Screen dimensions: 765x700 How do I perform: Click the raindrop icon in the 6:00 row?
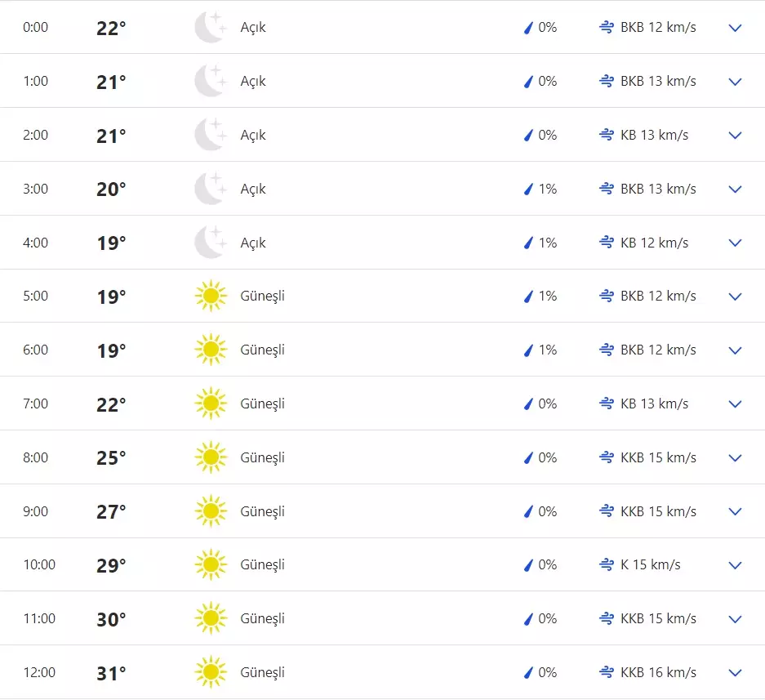click(x=528, y=350)
